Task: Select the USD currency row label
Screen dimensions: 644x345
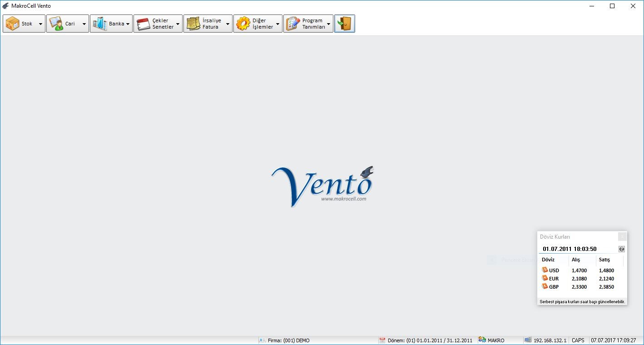Action: tap(554, 270)
